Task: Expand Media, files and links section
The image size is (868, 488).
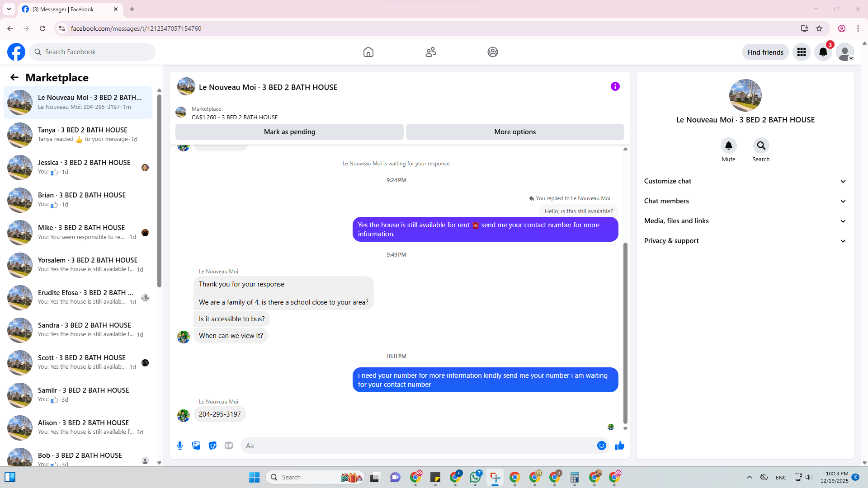Action: 745,221
